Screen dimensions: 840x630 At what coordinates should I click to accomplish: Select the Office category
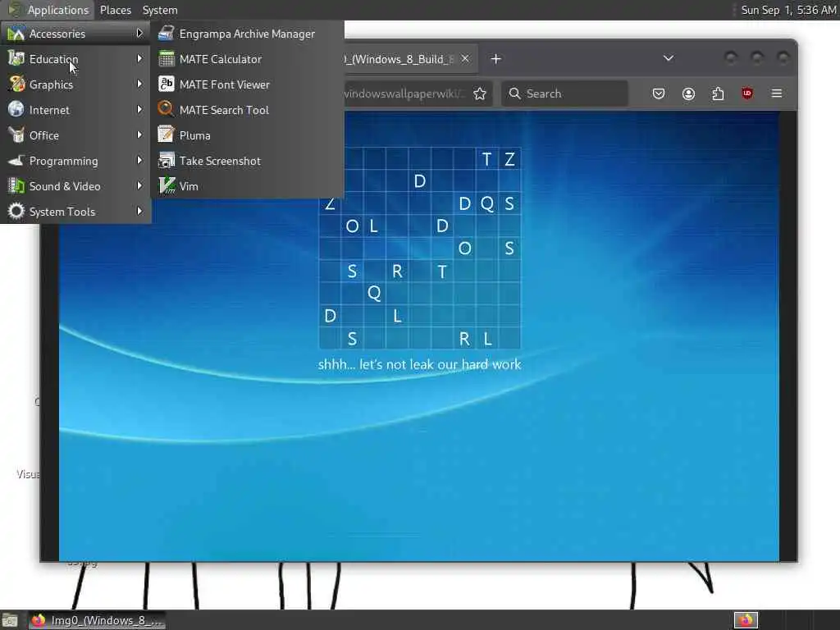tap(75, 135)
